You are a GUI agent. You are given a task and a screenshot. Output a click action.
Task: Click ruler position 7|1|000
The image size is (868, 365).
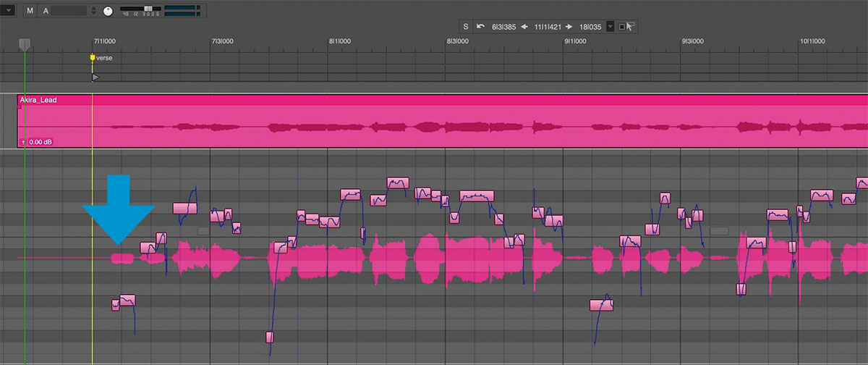tap(105, 42)
